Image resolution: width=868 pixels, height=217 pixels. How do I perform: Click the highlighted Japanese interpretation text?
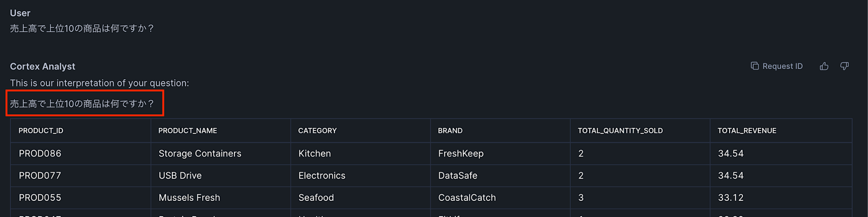coord(82,103)
